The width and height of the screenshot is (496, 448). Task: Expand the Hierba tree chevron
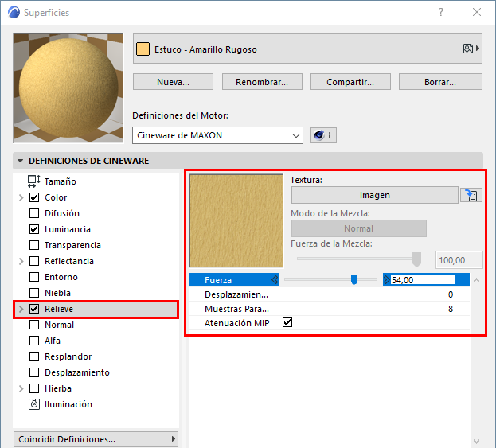[x=21, y=388]
